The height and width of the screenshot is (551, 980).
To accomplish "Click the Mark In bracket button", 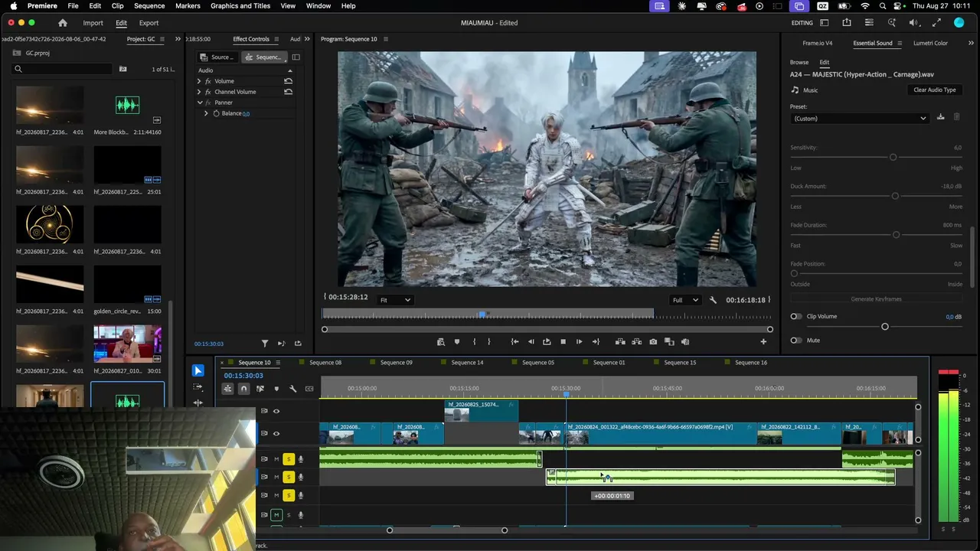I will click(x=474, y=342).
